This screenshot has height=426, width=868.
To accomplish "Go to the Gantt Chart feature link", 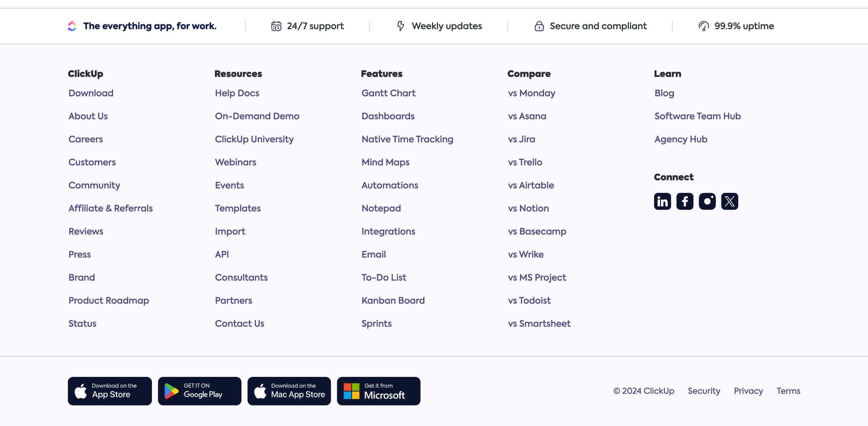I will point(388,93).
